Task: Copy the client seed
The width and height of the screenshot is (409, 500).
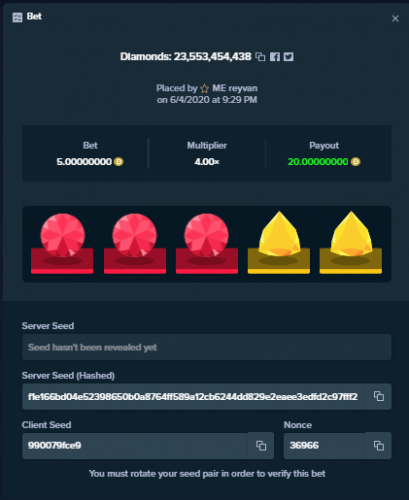Action: pos(261,446)
